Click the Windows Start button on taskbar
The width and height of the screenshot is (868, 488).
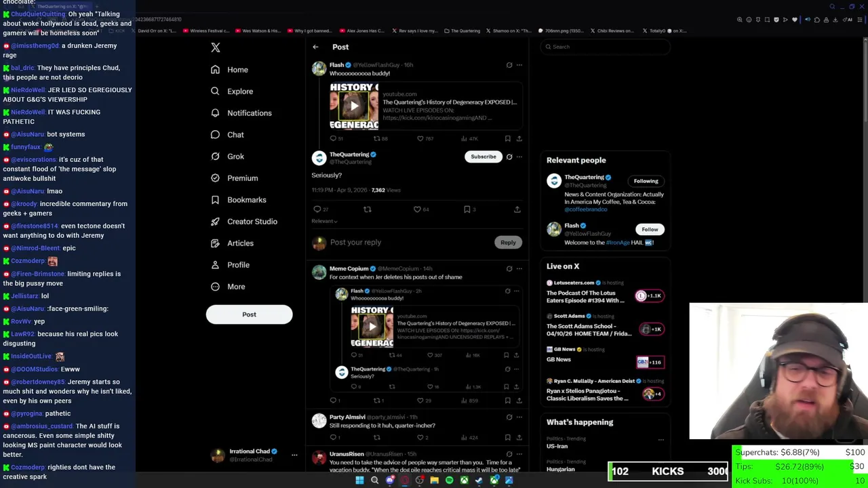(359, 481)
